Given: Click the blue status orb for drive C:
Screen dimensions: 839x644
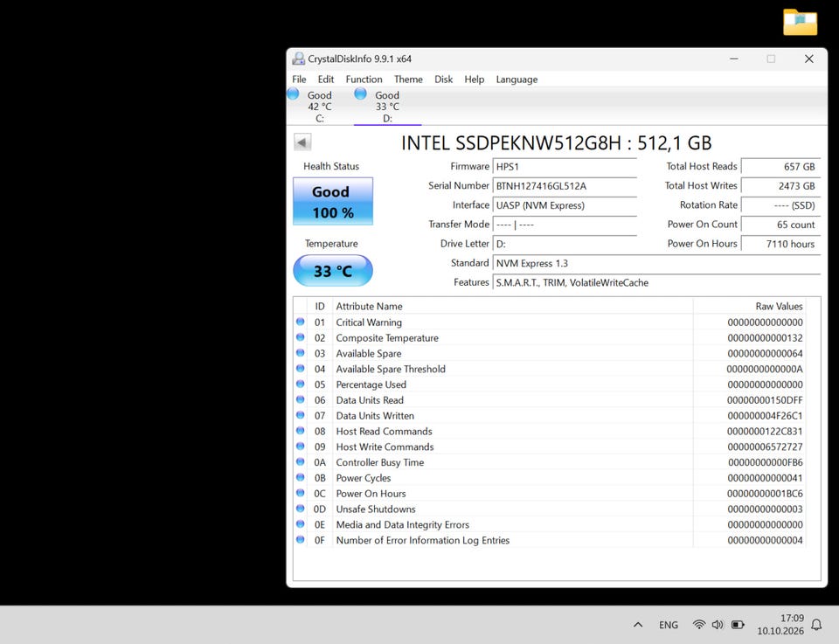Looking at the screenshot, I should click(x=294, y=94).
